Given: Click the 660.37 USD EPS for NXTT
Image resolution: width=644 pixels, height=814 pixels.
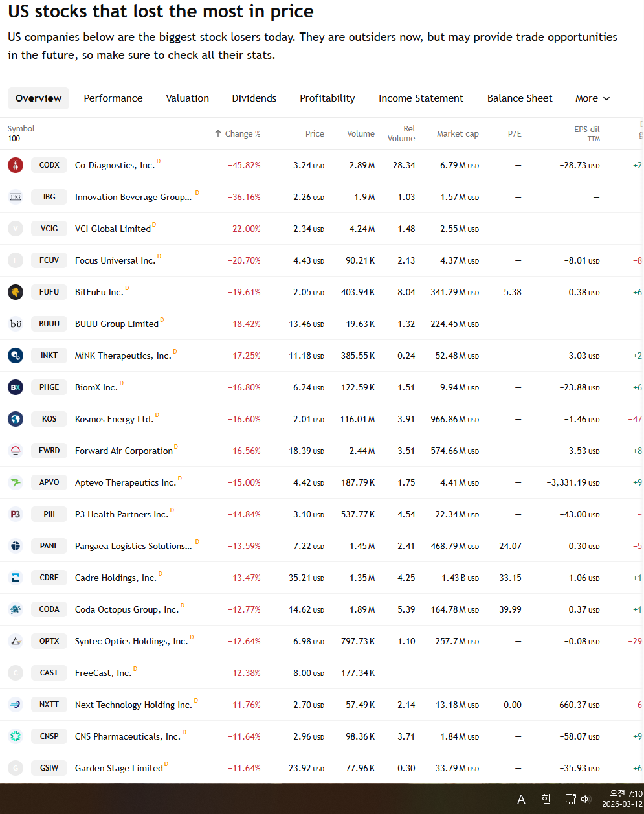Looking at the screenshot, I should (x=580, y=705).
